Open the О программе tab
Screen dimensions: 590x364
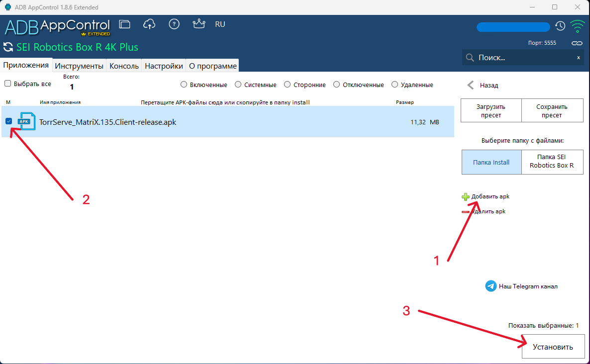click(212, 66)
